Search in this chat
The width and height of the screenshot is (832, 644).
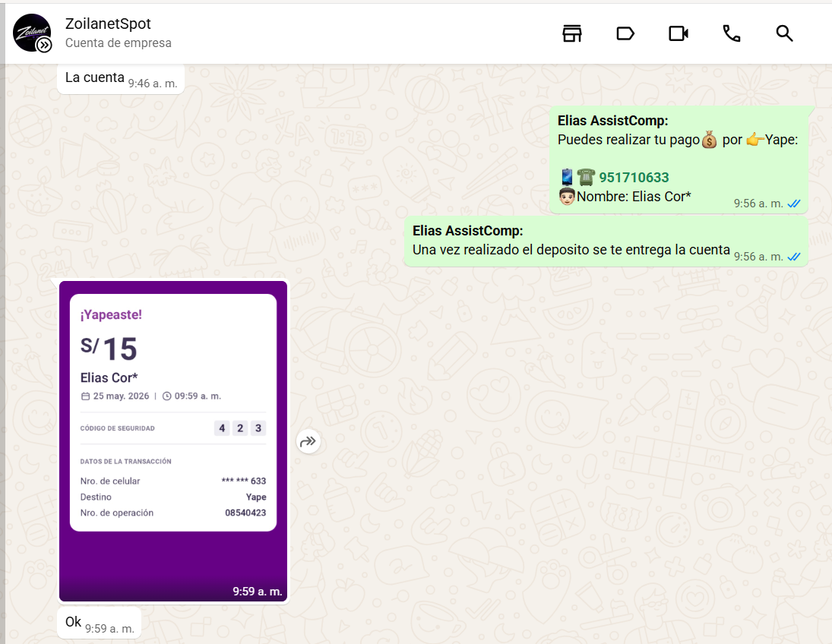point(784,33)
